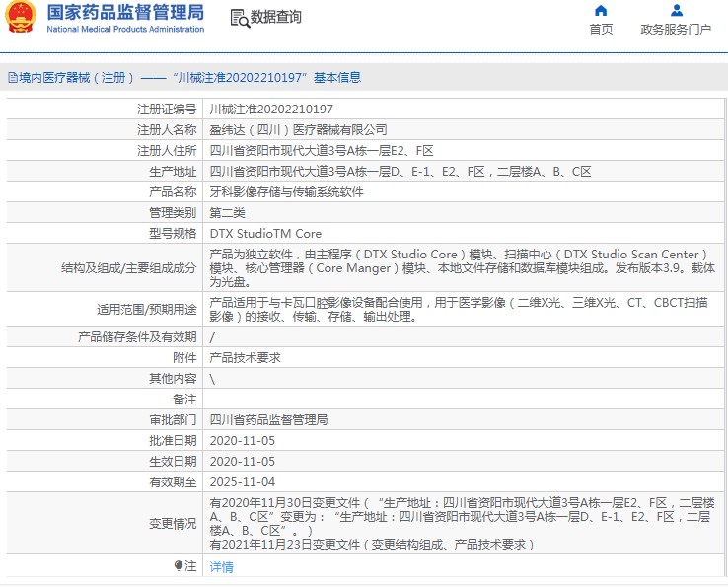The image size is (728, 587).
Task: Click National Medical Products Administration text
Action: click(125, 29)
